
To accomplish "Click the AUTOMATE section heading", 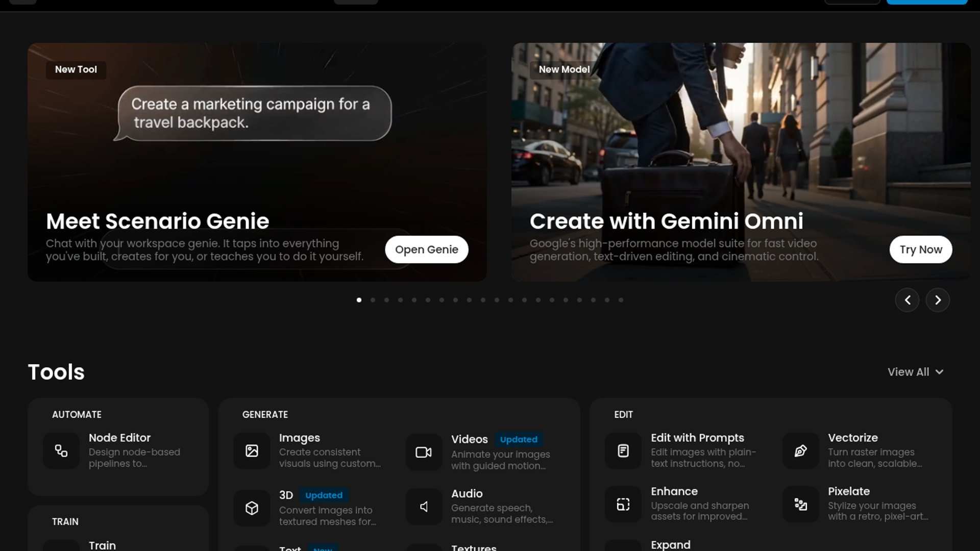I will pos(77,415).
